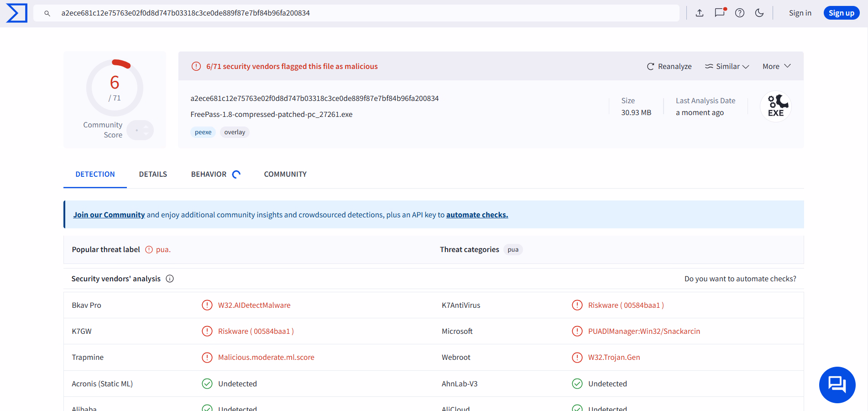
Task: Click the W32.Trojan.Gen result text
Action: pos(614,357)
